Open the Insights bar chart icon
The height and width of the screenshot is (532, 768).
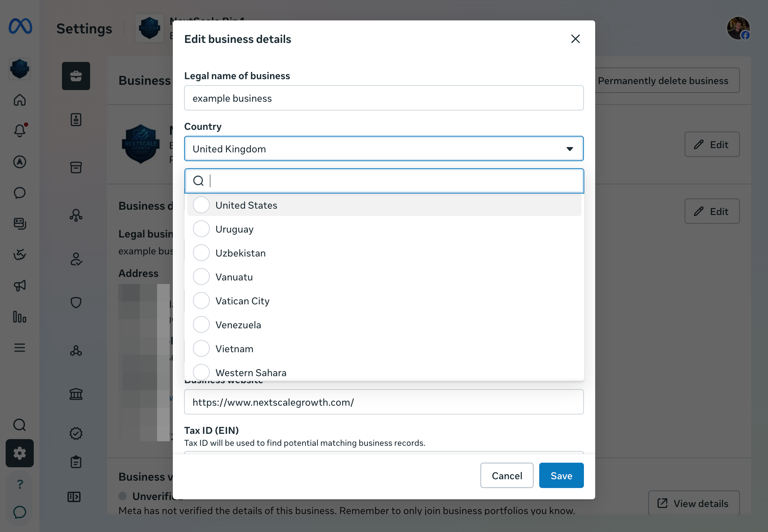tap(20, 317)
